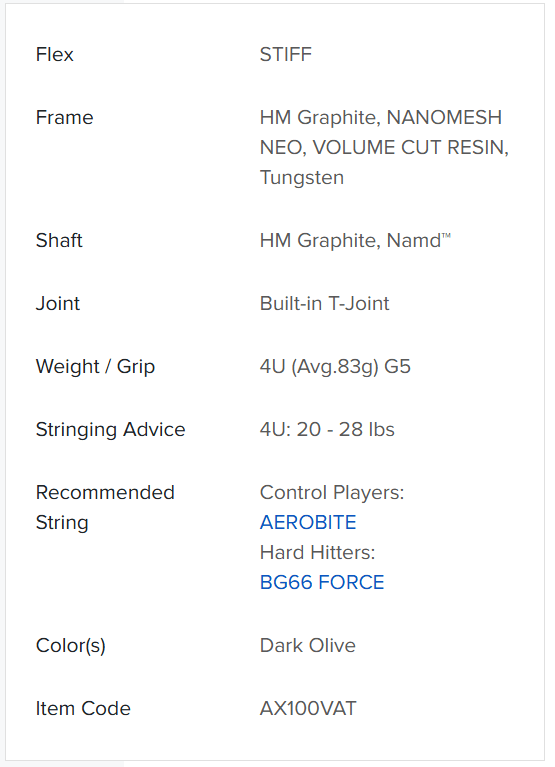Viewport: 555px width, 767px height.
Task: Click the Hard Hitters: text
Action: [317, 552]
